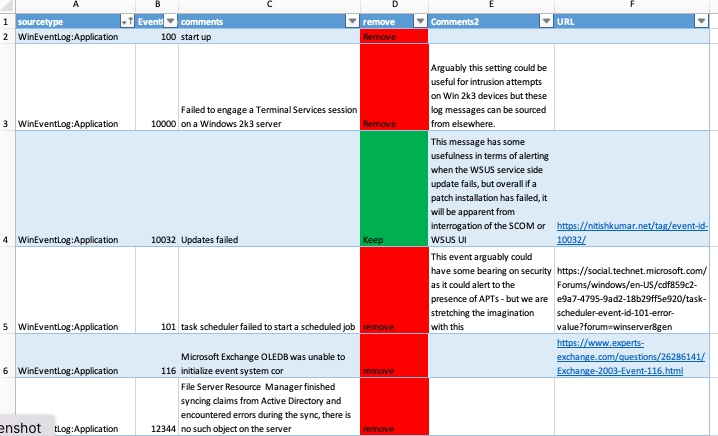Screen dimensions: 718x436
Task: Open the nitishkumar.net event-id-10032 link
Action: click(632, 233)
